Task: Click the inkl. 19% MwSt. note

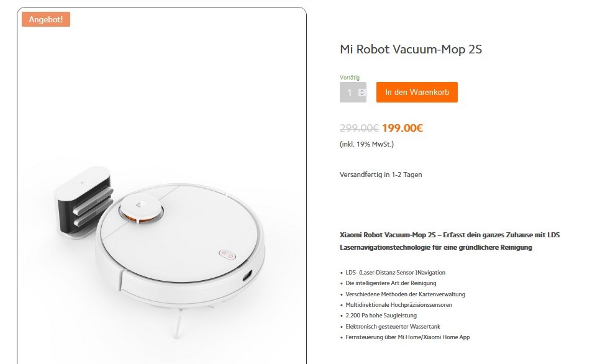Action: pos(366,144)
